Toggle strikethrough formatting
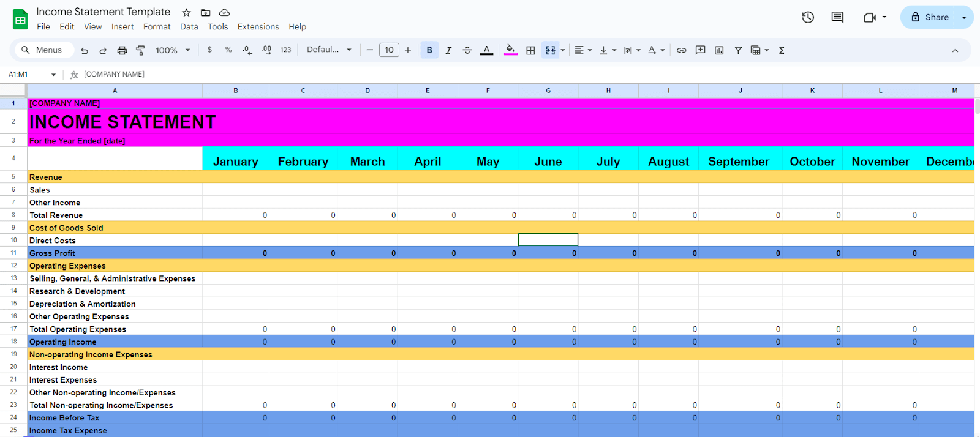The image size is (980, 437). [467, 50]
